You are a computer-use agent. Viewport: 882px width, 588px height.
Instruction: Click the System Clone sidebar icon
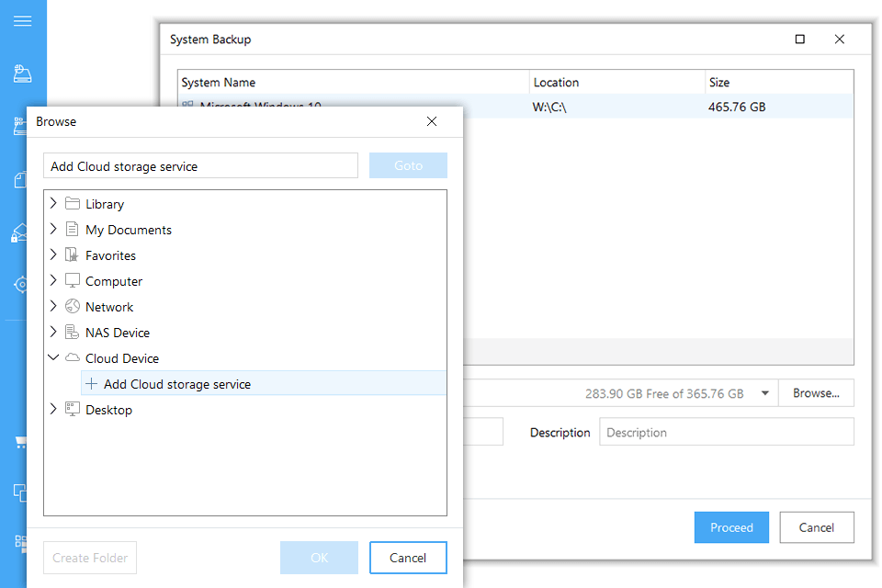tap(20, 544)
